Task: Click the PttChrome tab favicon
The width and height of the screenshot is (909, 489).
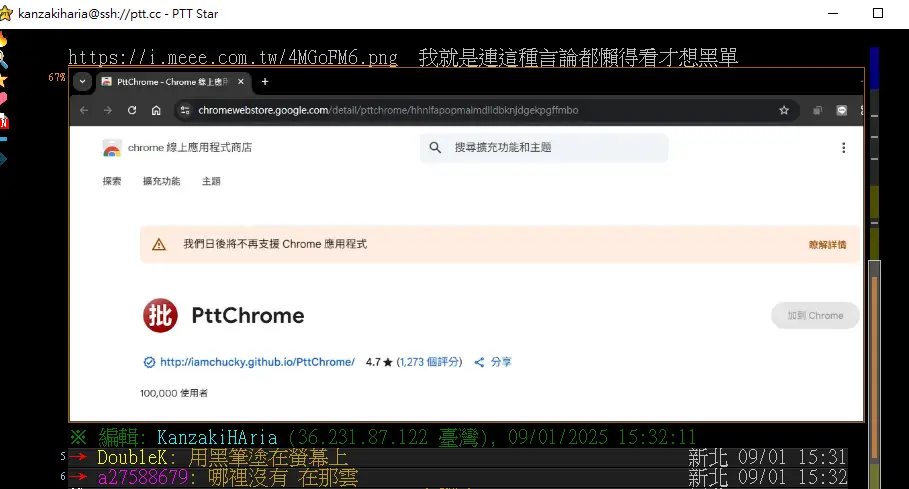Action: [107, 82]
